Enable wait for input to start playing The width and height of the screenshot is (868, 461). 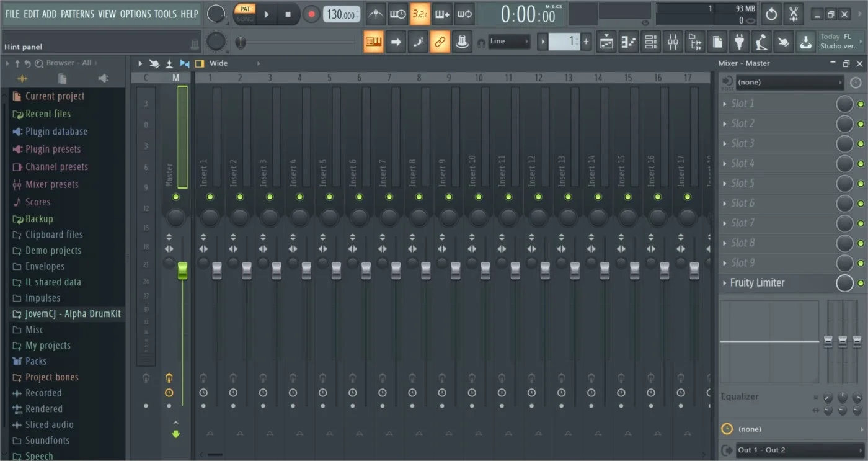tap(398, 14)
